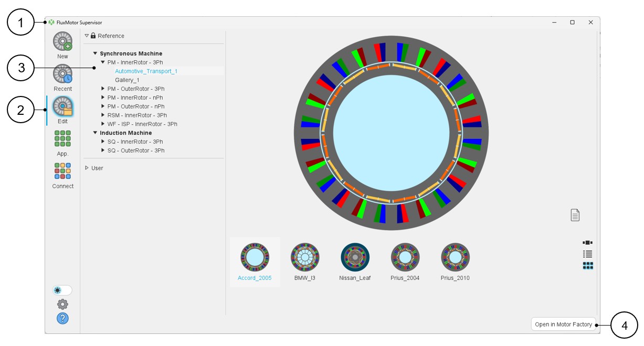This screenshot has height=346, width=644.
Task: Collapse the Induction Machine group
Action: point(96,133)
